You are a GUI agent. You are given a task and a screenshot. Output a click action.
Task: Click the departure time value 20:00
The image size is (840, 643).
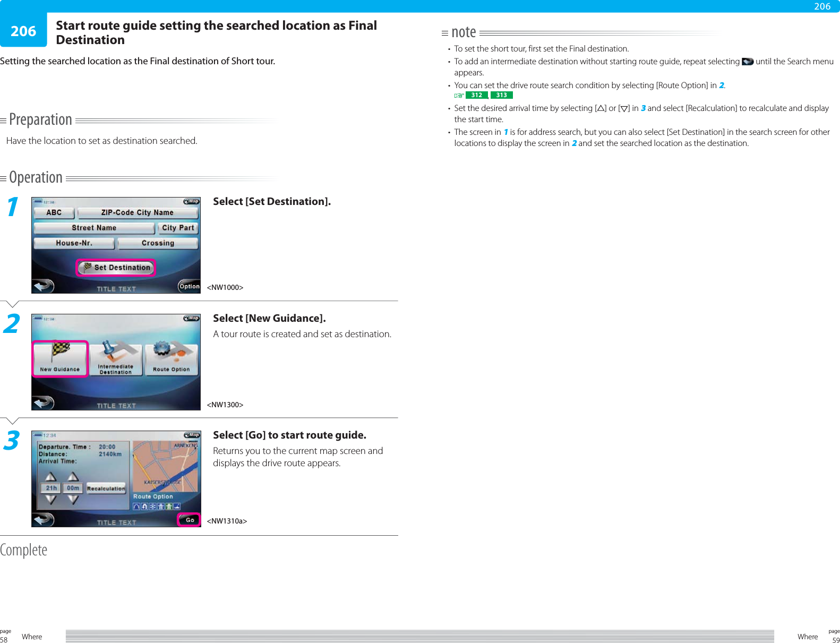(107, 447)
